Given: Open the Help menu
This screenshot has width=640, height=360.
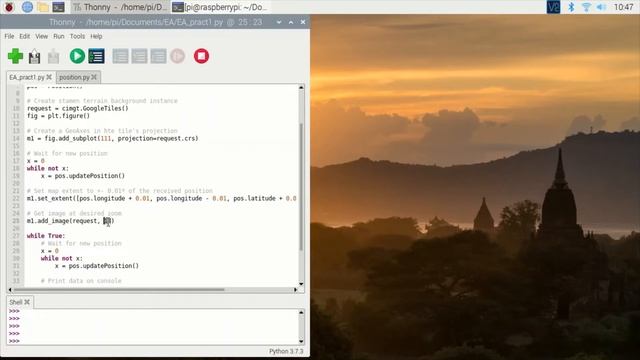Looking at the screenshot, I should pyautogui.click(x=96, y=36).
